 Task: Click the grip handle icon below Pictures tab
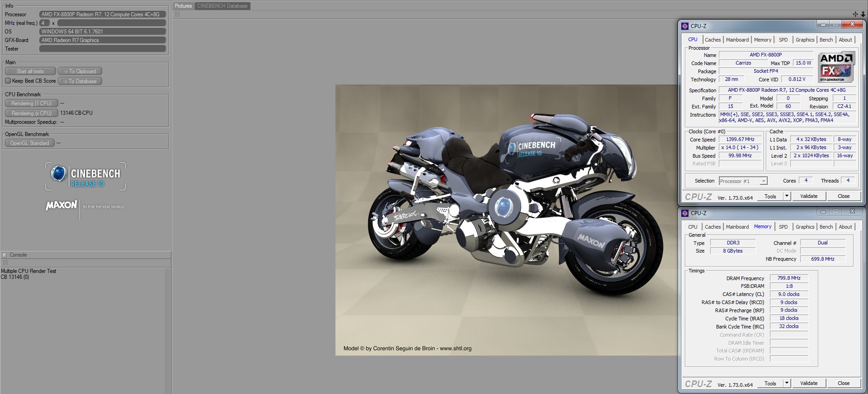[x=177, y=14]
